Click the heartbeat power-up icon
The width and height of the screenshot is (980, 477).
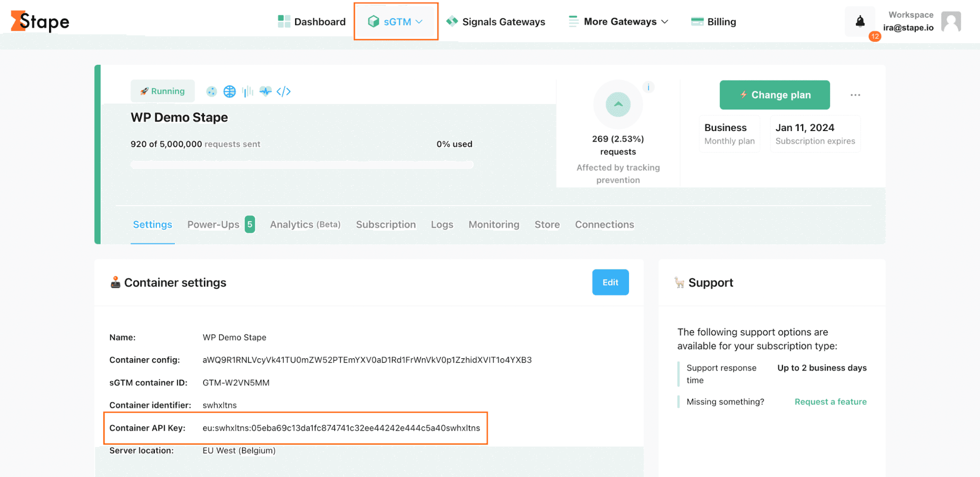(265, 91)
